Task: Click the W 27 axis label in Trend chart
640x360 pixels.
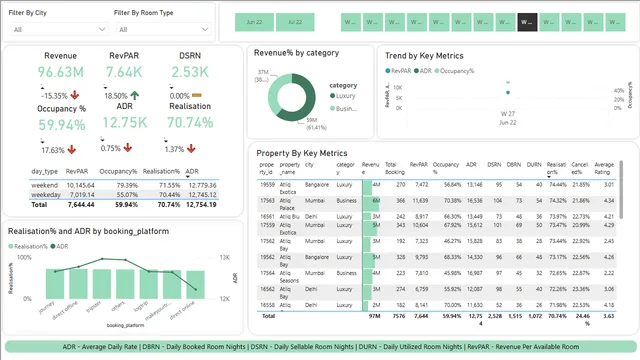Action: [x=508, y=114]
